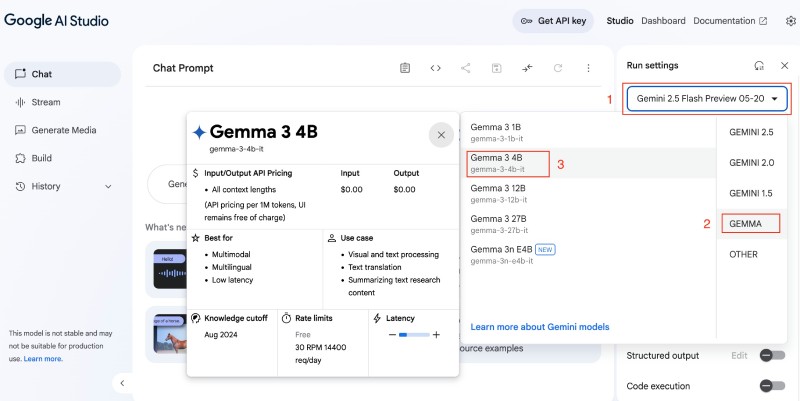The height and width of the screenshot is (401, 800).
Task: Click the save prompt icon
Action: pos(496,68)
